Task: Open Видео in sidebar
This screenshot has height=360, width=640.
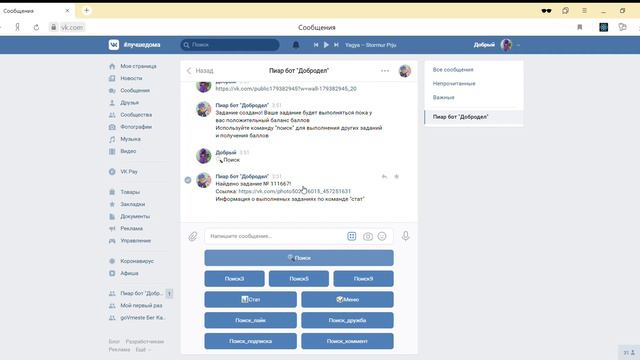Action: pos(128,151)
